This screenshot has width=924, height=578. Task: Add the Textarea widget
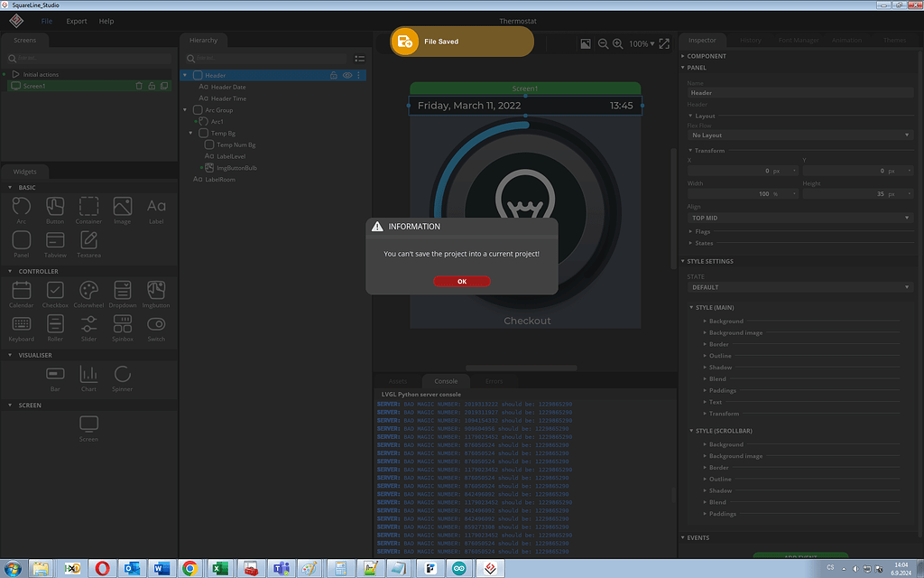tap(88, 244)
